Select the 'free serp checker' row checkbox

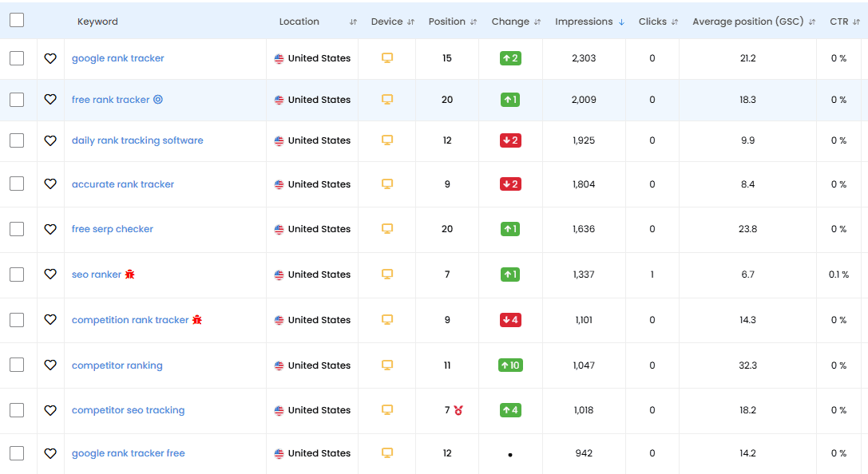(x=17, y=229)
